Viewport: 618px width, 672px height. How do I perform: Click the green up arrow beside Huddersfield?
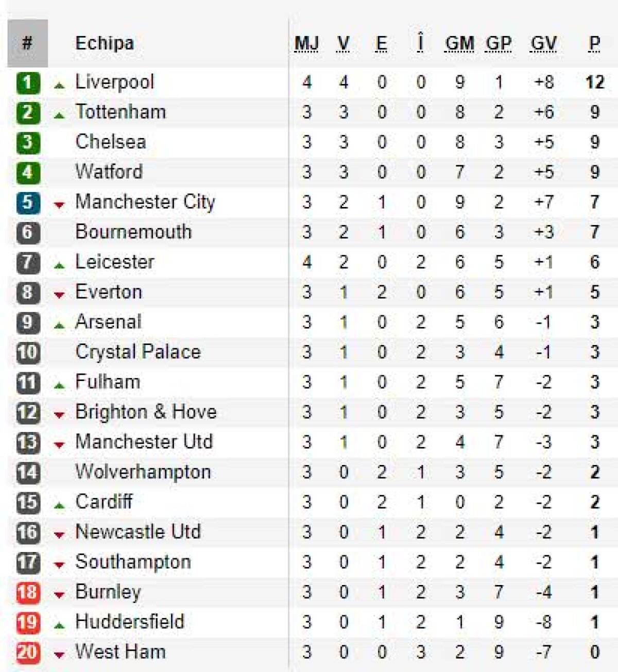(59, 626)
